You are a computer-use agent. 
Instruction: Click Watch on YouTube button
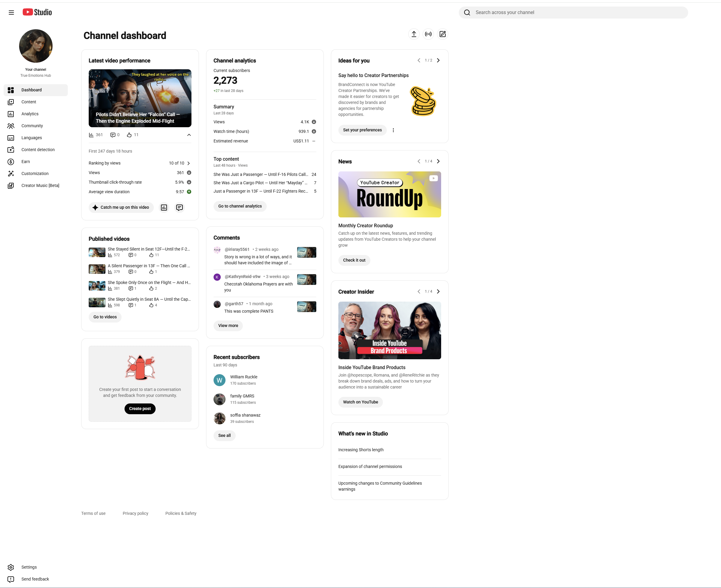(360, 402)
